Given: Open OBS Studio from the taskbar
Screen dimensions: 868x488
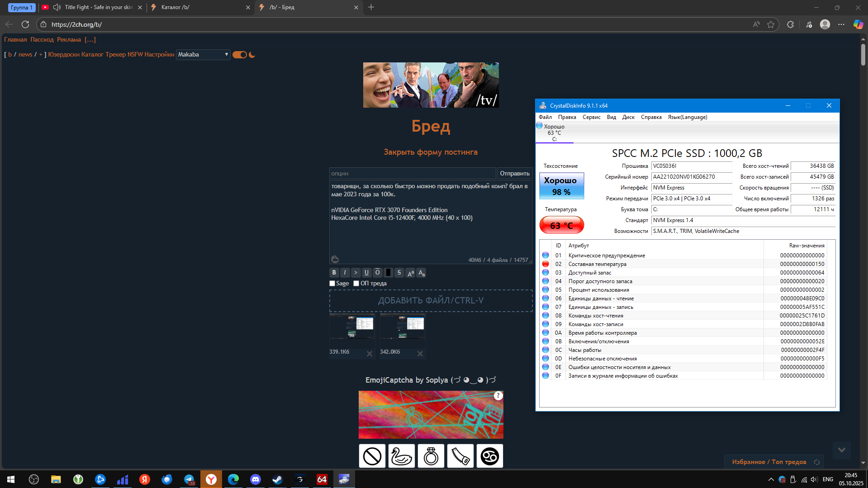Looking at the screenshot, I should (x=34, y=479).
